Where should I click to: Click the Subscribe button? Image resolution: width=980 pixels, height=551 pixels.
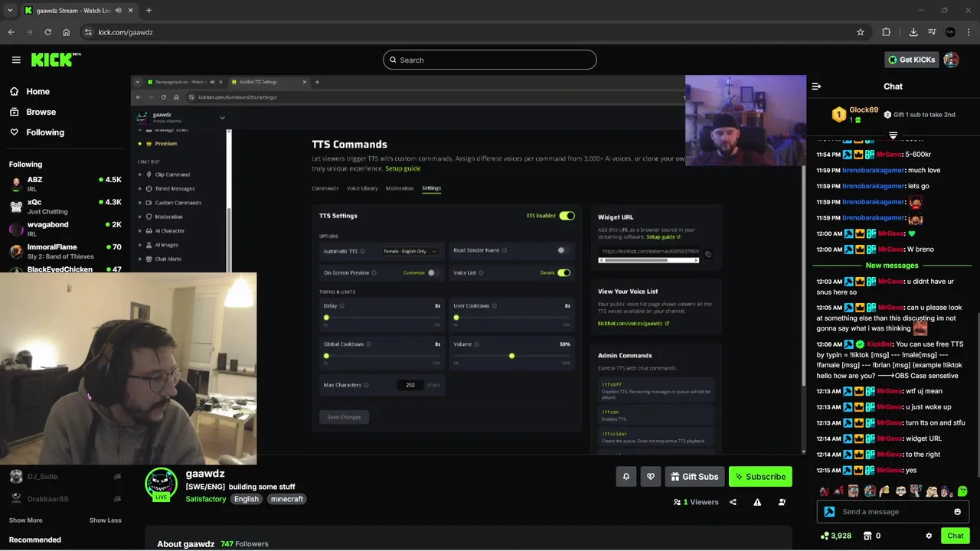[760, 476]
